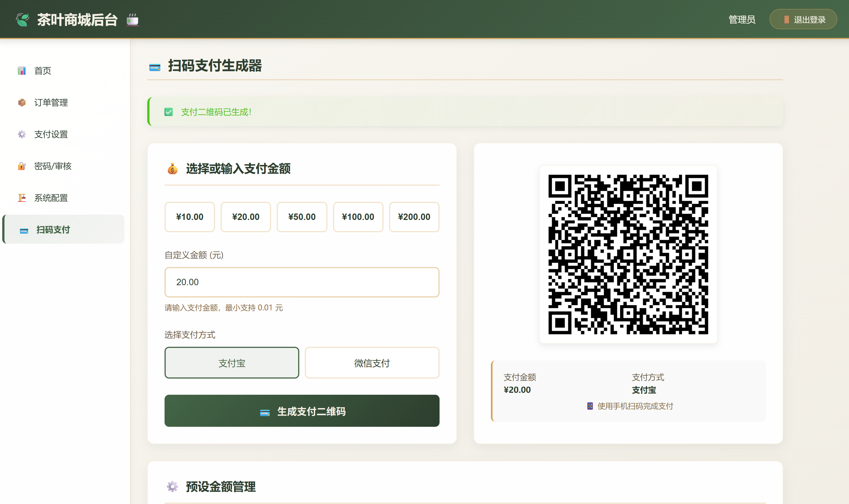Click the teacup icon beside the title
The width and height of the screenshot is (849, 504).
click(132, 20)
